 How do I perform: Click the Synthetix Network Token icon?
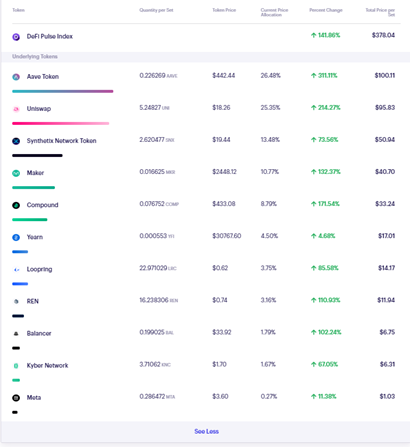click(x=16, y=141)
